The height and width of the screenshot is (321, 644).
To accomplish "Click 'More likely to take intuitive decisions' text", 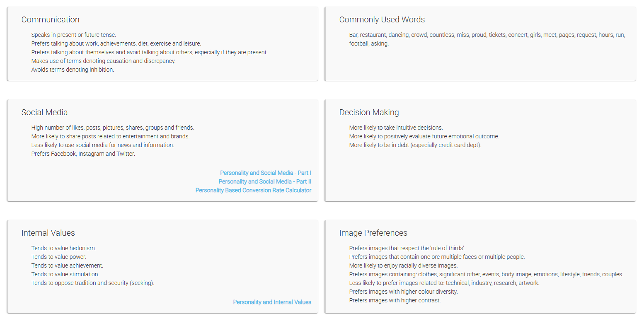I will pyautogui.click(x=396, y=128).
